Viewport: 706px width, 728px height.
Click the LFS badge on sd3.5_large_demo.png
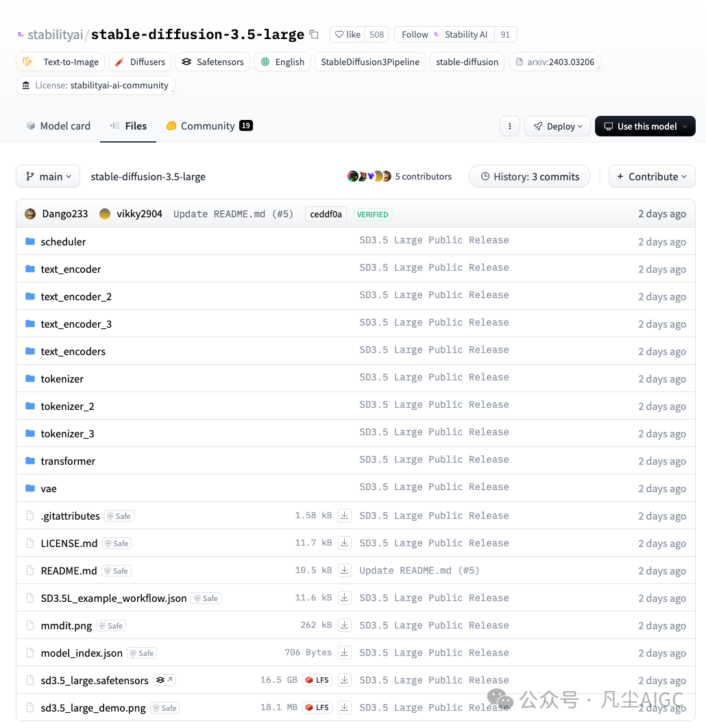click(317, 707)
